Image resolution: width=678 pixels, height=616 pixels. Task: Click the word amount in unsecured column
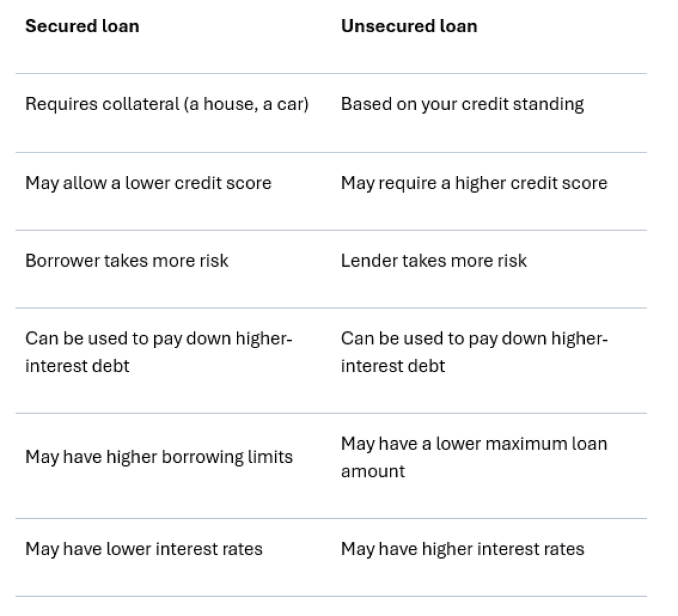(x=373, y=471)
